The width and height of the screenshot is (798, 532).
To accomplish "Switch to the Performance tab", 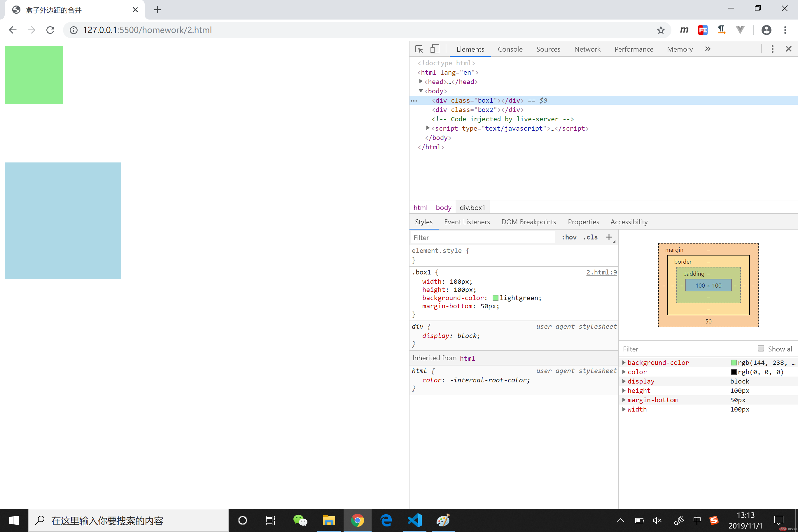I will pos(634,49).
